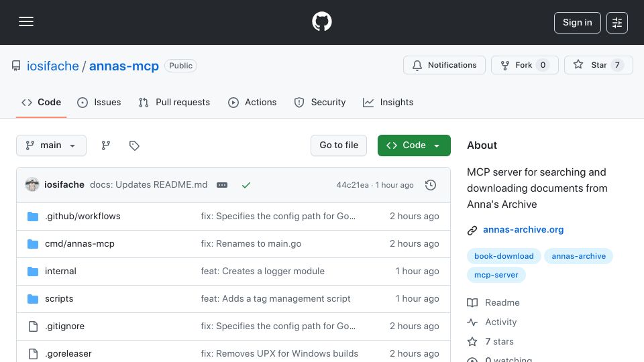This screenshot has width=644, height=362.
Task: Click file icon of .goreleaser row
Action: pyautogui.click(x=33, y=354)
